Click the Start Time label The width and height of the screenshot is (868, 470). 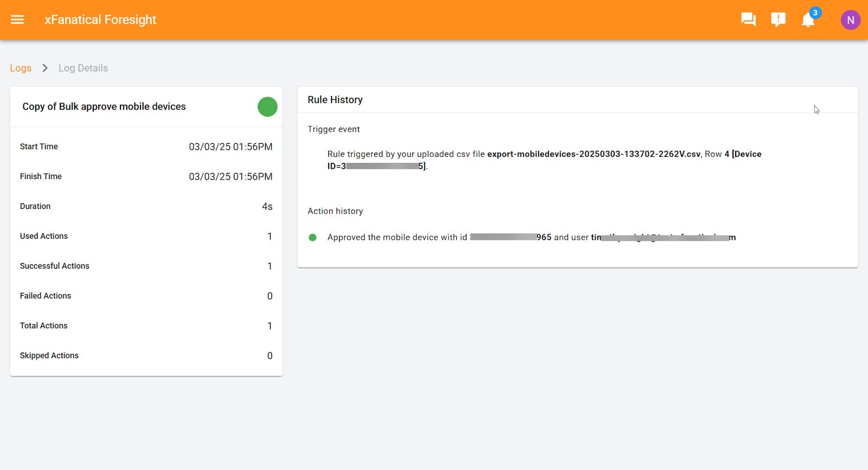click(39, 147)
